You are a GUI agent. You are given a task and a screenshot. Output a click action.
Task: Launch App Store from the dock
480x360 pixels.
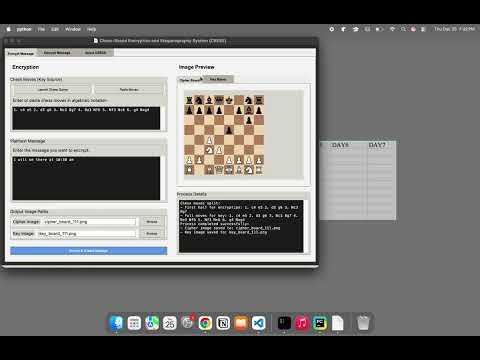[152, 323]
